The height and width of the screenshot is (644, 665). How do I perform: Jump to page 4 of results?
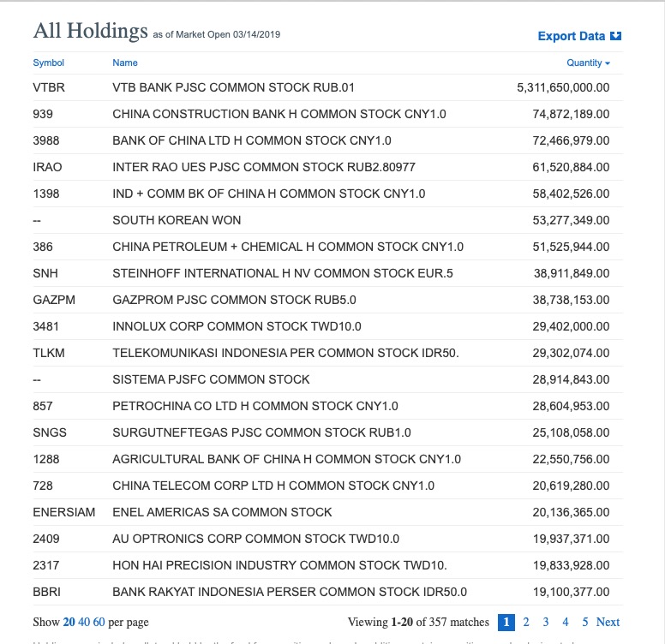[566, 623]
